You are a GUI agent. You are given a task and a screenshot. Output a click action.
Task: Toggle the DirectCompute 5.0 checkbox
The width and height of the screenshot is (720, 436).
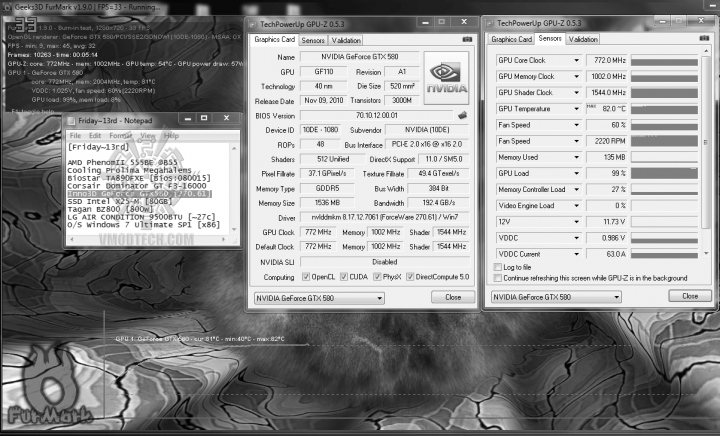(x=410, y=277)
